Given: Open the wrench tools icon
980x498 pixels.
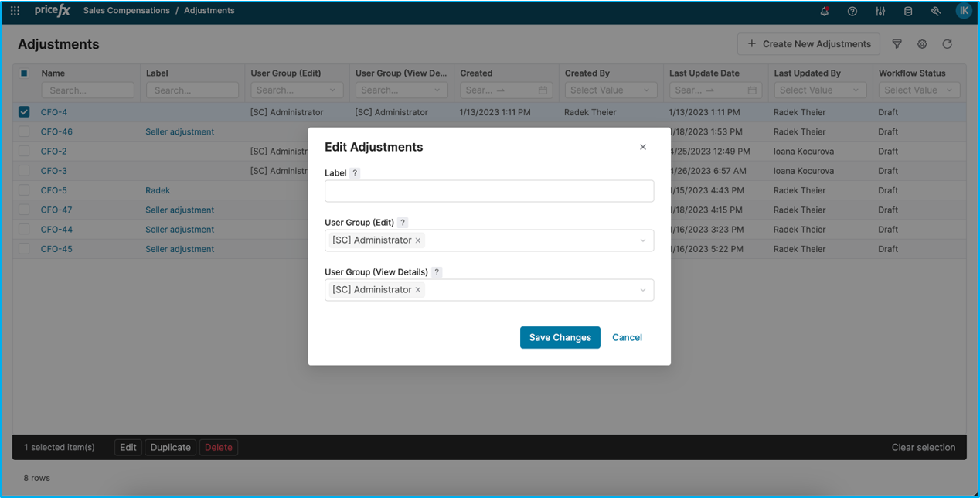Looking at the screenshot, I should click(x=936, y=11).
